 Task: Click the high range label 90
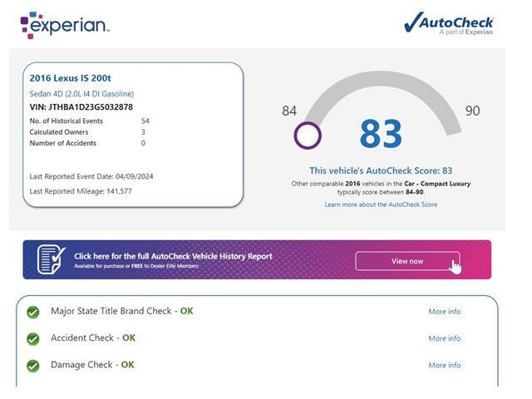[x=472, y=111]
